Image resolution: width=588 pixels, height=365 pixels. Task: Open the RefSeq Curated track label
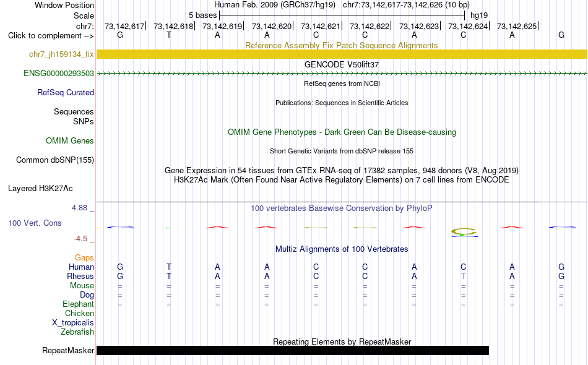(65, 93)
